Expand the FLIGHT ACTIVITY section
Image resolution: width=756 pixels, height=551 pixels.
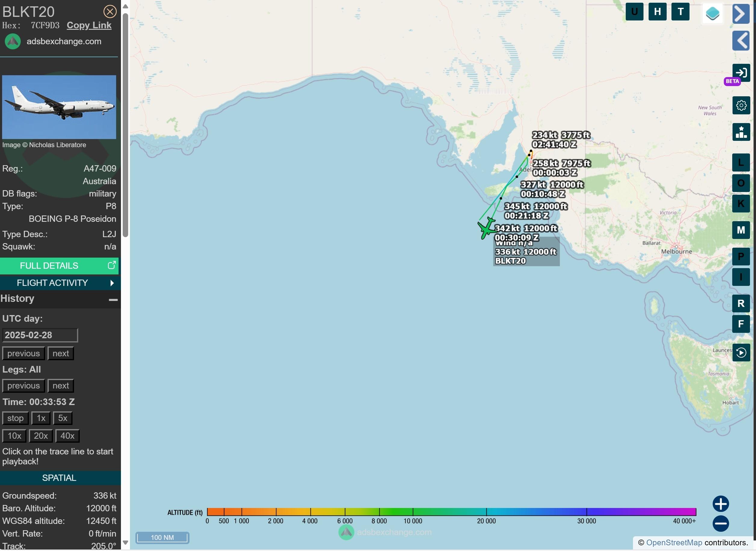coord(60,283)
